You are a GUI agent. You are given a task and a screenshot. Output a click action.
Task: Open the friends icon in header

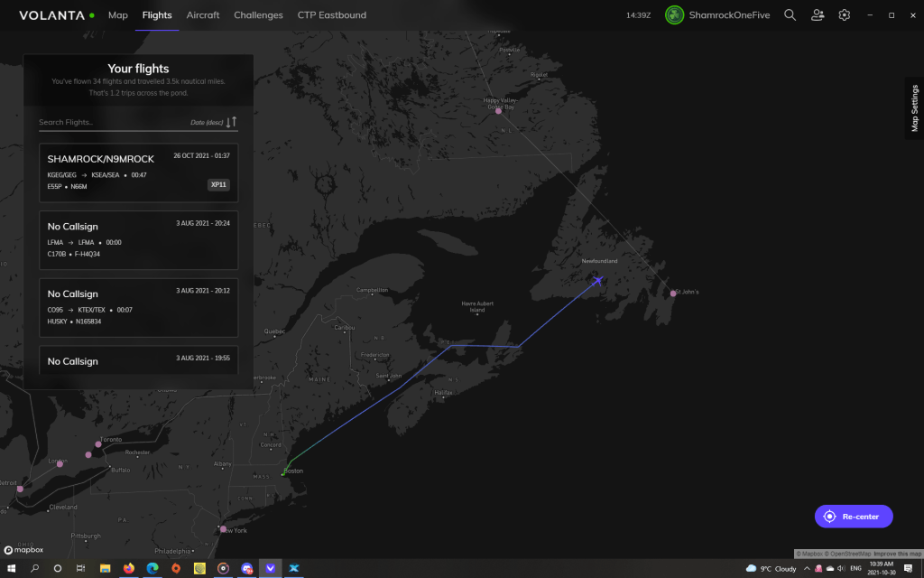point(818,15)
